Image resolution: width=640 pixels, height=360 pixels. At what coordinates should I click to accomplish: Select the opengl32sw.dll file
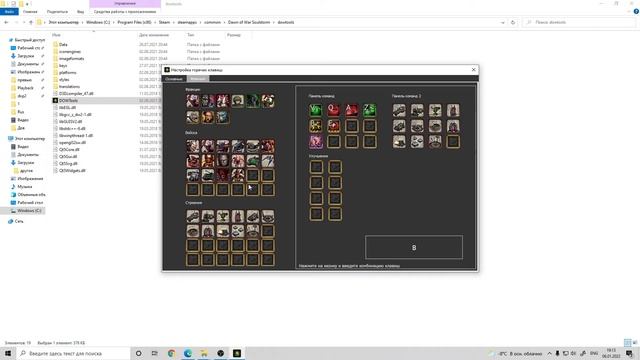[x=72, y=142]
